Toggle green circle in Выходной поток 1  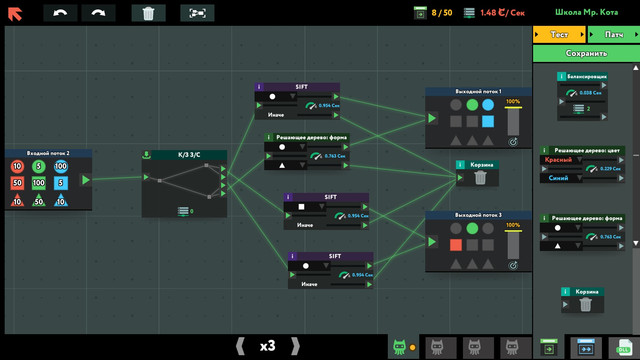472,105
